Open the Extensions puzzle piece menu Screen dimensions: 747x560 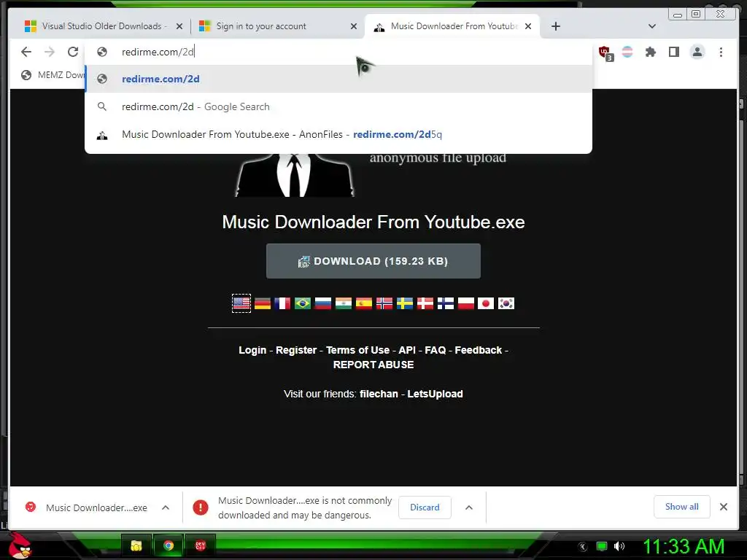650,52
